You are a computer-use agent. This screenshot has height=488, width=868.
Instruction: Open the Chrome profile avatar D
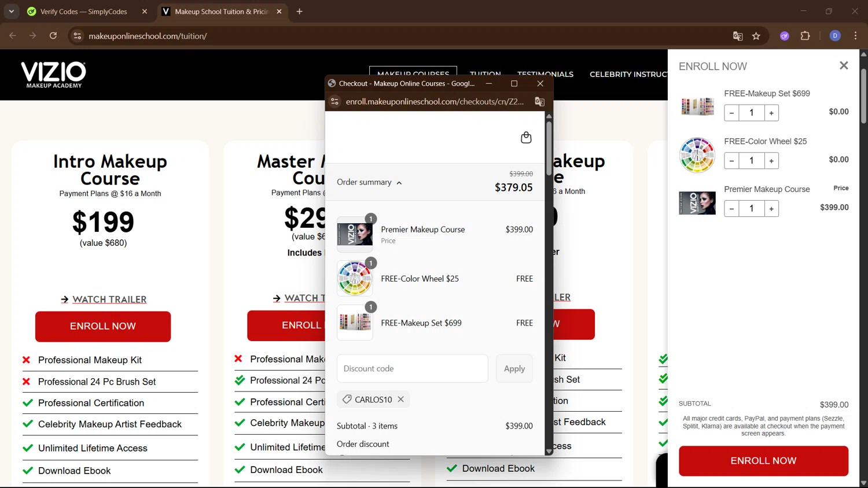coord(835,36)
